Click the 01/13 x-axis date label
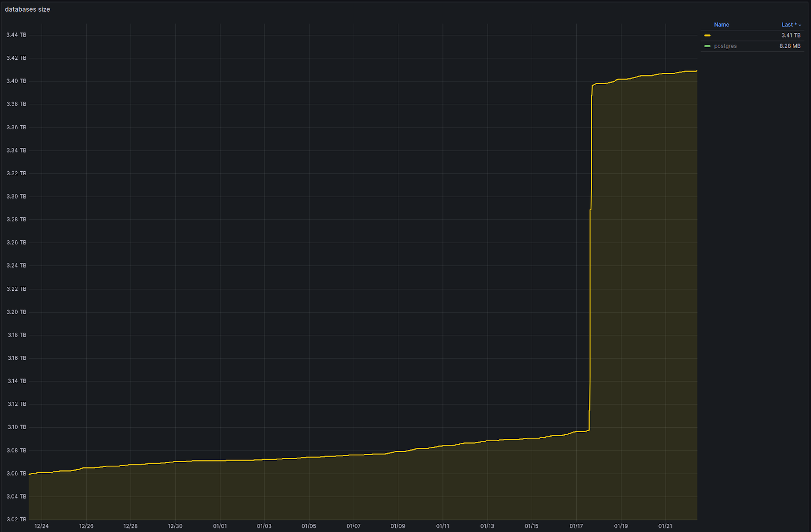 point(487,526)
